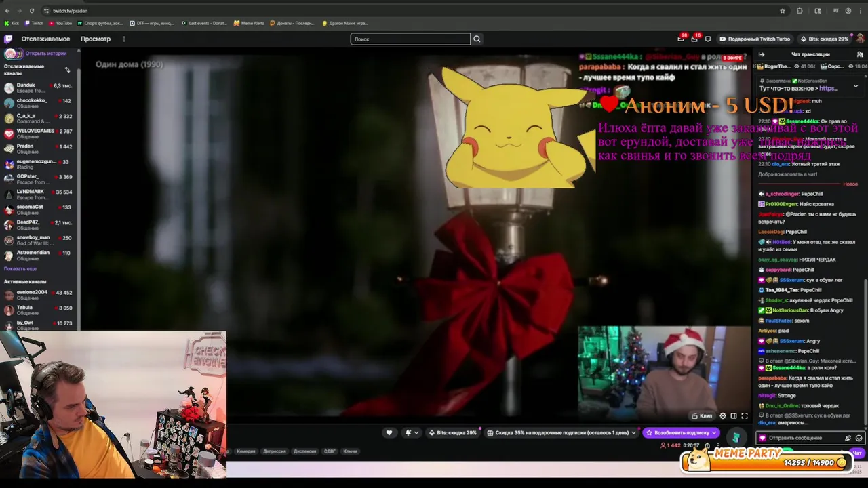Click the viewer count 1 442
Image resolution: width=868 pixels, height=488 pixels.
[x=671, y=445]
